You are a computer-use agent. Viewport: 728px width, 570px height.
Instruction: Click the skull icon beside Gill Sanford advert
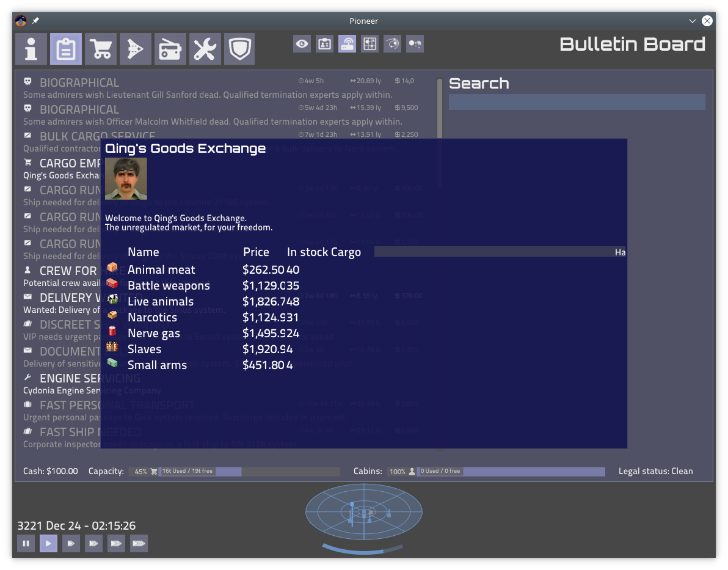click(28, 81)
